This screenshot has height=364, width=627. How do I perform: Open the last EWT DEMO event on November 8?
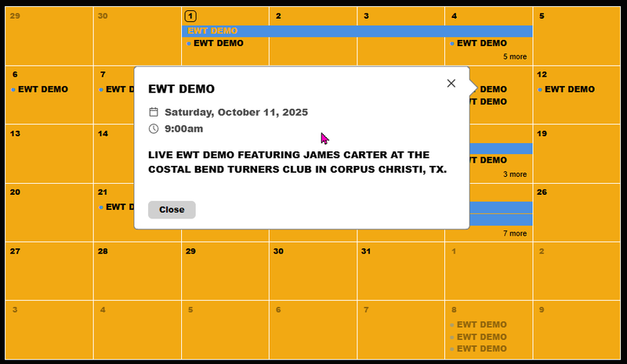click(x=481, y=348)
